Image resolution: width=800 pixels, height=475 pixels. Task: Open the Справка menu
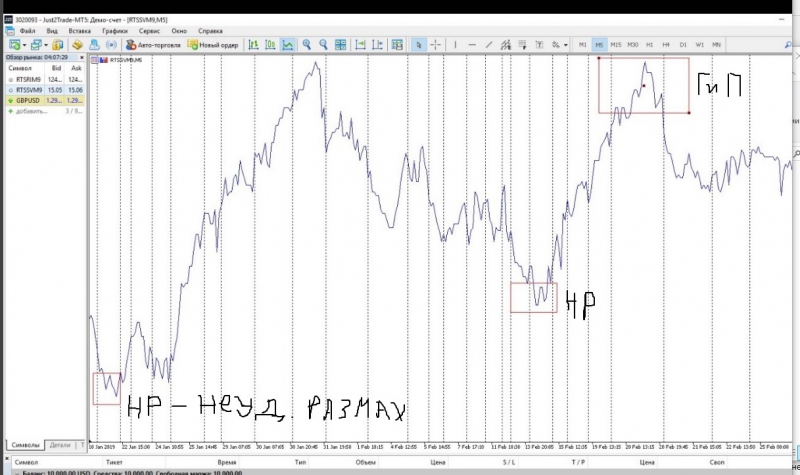210,31
